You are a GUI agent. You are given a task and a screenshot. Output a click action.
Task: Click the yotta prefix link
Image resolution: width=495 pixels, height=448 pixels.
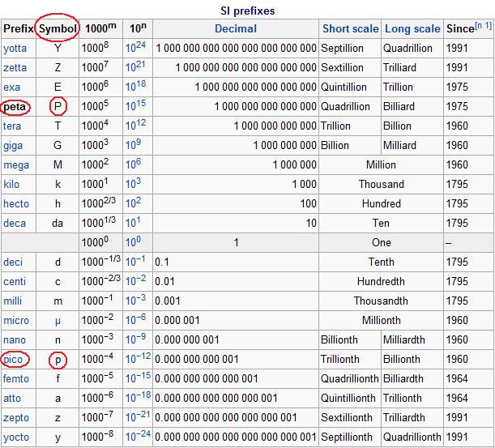15,48
